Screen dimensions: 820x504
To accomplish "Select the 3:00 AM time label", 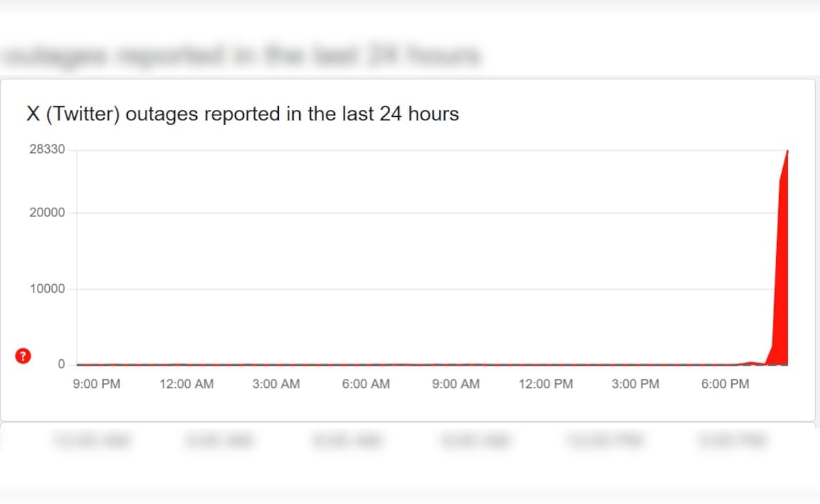I will (x=276, y=384).
